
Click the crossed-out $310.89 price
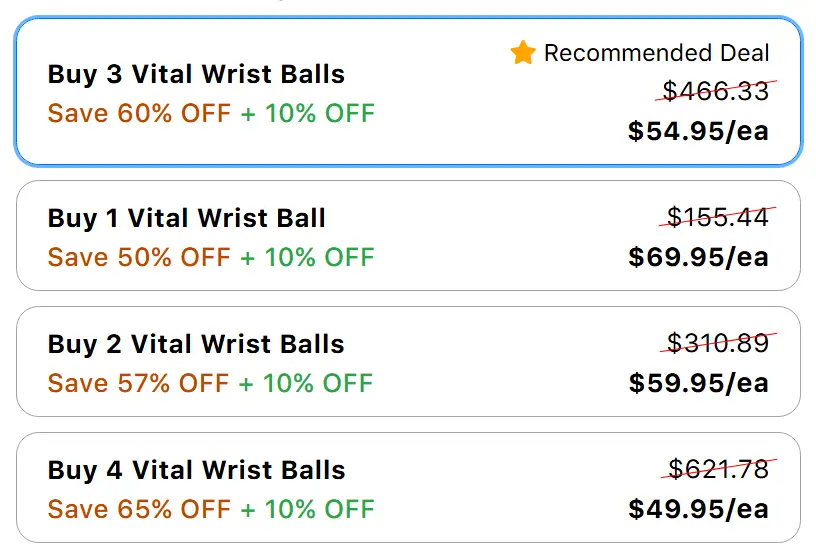point(717,343)
